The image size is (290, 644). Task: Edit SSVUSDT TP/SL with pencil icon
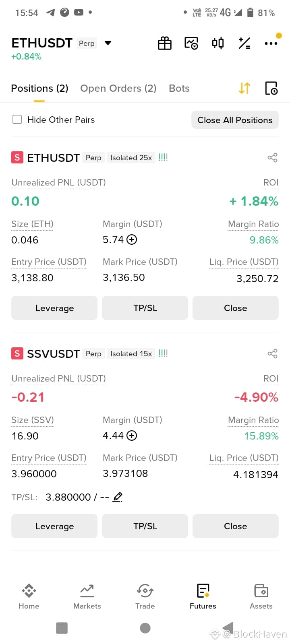[x=118, y=497]
